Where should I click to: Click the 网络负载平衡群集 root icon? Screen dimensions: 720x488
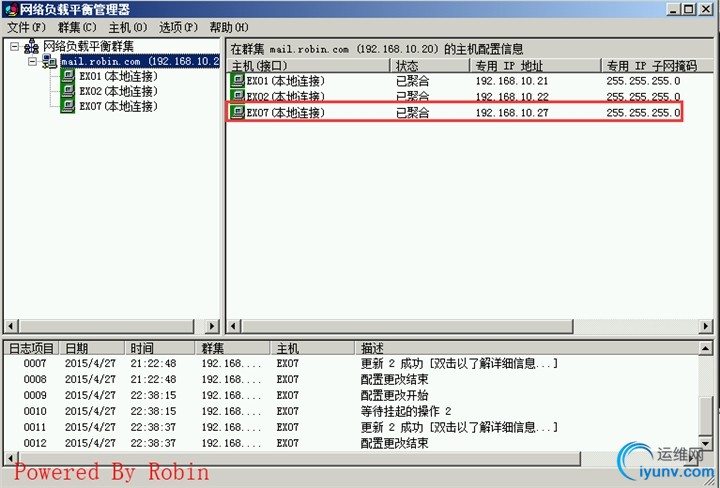point(31,46)
